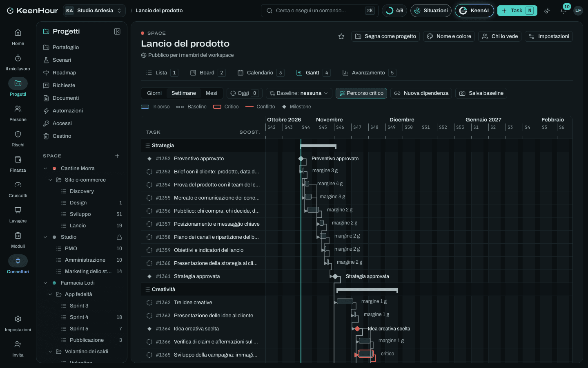Click Preventivo approvato milestone diamond

click(301, 159)
